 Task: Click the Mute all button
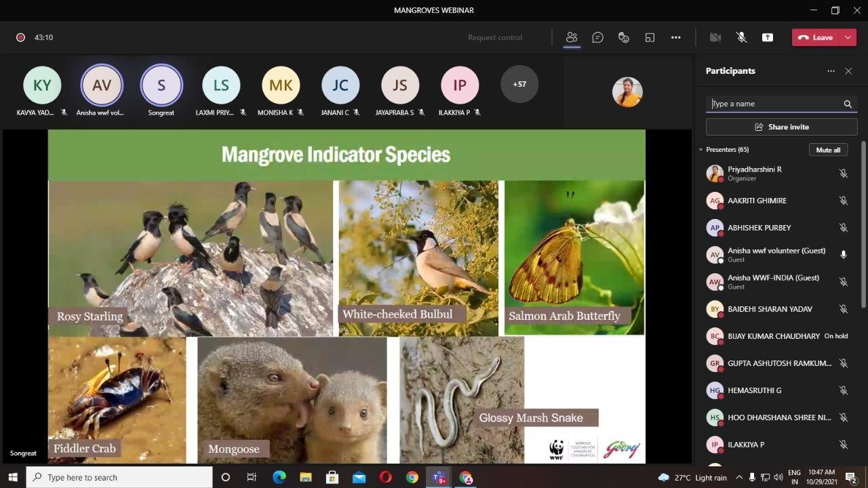point(828,150)
